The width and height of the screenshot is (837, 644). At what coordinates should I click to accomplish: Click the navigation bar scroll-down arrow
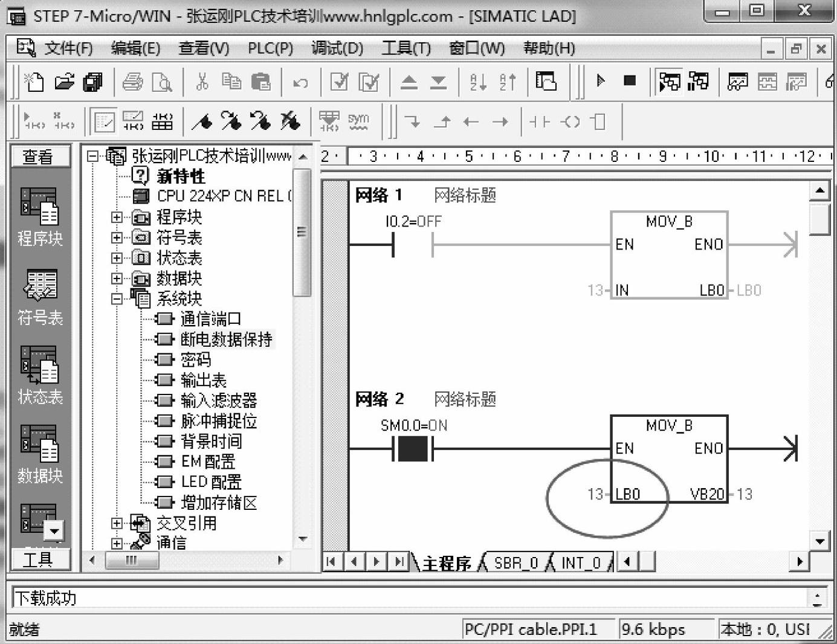[54, 531]
